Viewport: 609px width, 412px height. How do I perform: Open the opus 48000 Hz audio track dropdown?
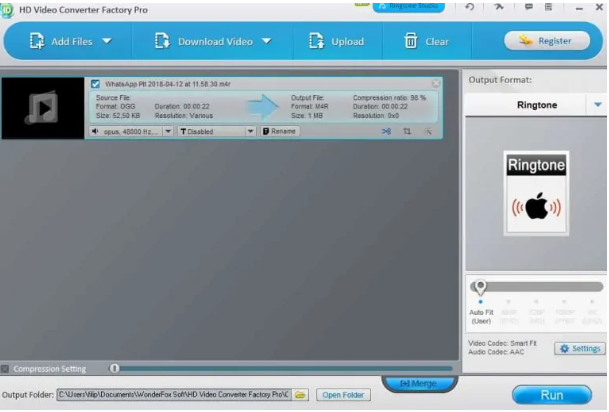(168, 132)
